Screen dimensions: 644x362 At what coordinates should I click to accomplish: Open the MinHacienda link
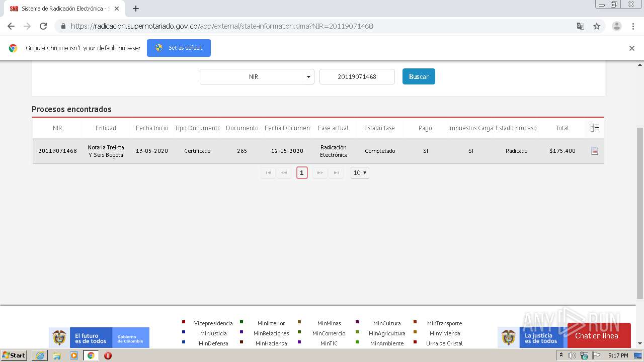pos(271,343)
